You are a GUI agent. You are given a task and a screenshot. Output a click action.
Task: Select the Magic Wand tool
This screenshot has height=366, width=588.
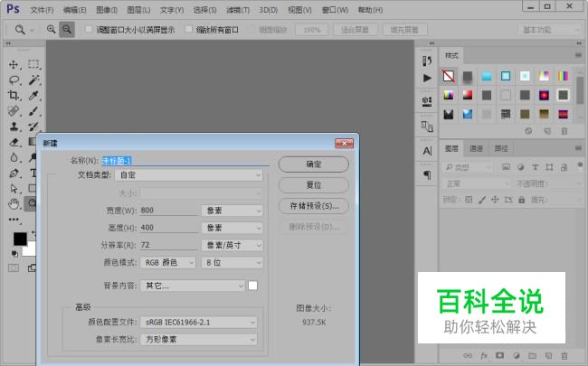[34, 80]
